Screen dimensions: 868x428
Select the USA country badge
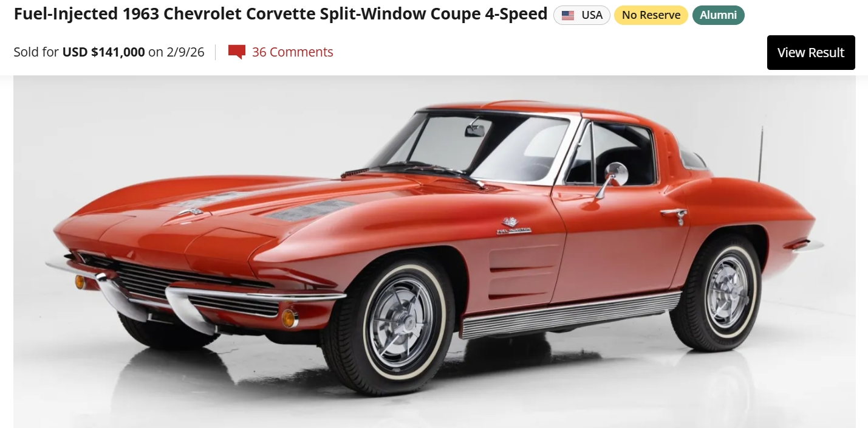[x=581, y=15]
